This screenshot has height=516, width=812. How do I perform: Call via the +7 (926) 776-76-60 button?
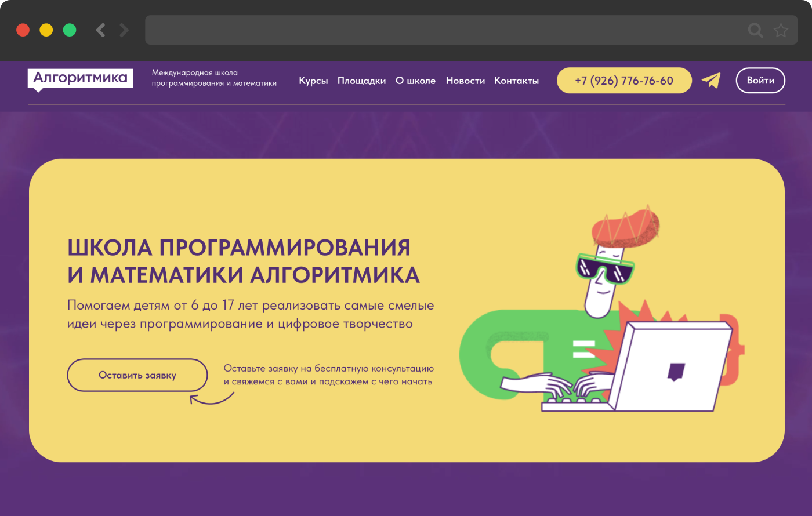pos(624,81)
